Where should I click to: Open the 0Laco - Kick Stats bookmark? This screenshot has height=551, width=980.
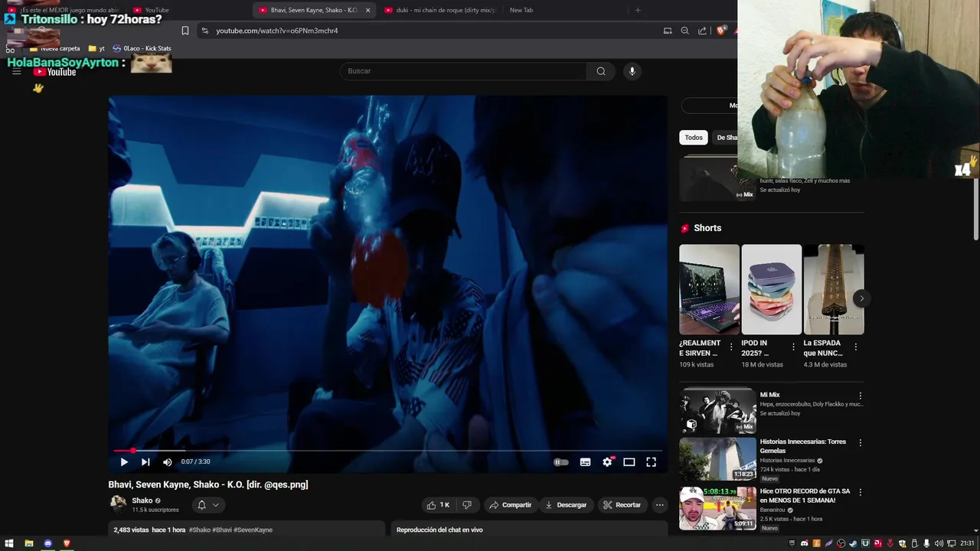(142, 48)
